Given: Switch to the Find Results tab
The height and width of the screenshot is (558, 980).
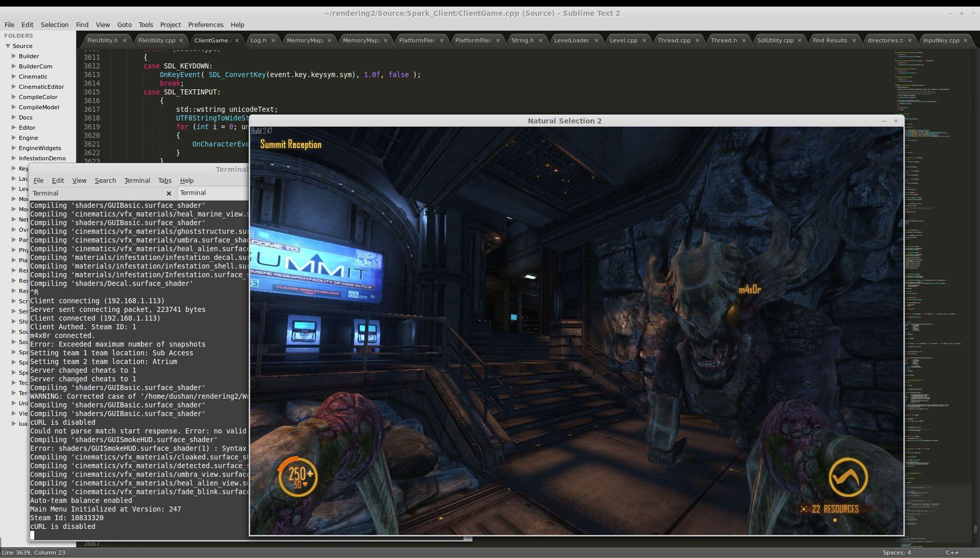Looking at the screenshot, I should (830, 40).
